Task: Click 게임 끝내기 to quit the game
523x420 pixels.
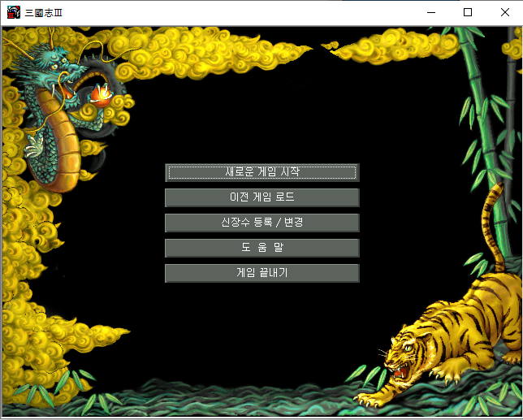Action: point(262,273)
